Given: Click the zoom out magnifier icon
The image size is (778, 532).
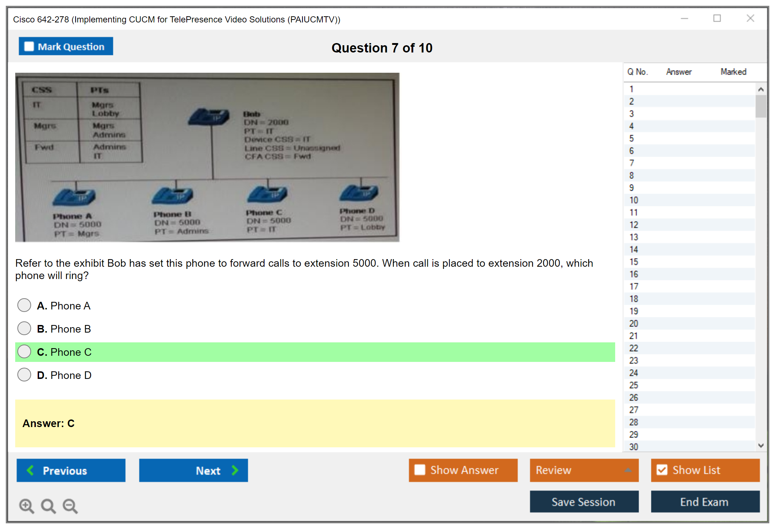Looking at the screenshot, I should click(70, 506).
